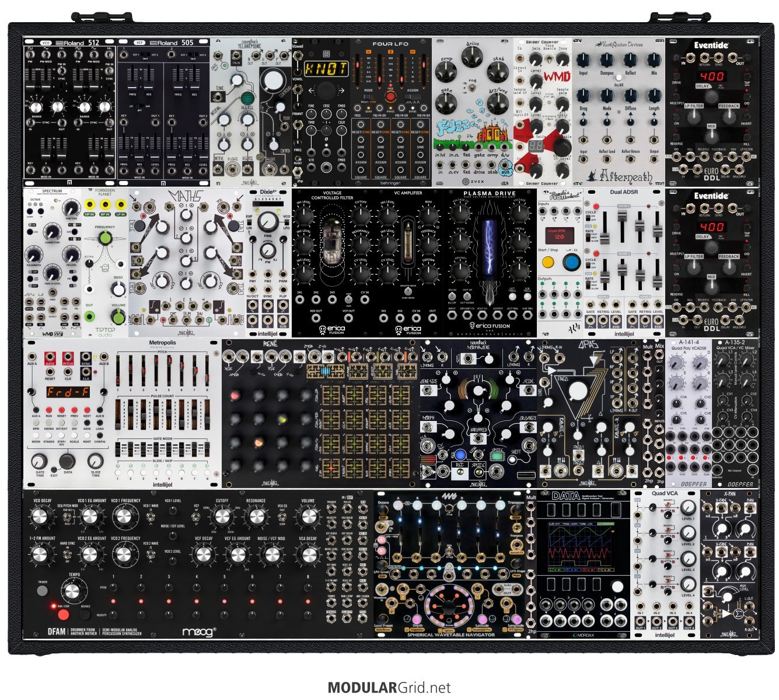Click the blue REC button on Morphagene
Screen dimensions: 779x700
462,455
